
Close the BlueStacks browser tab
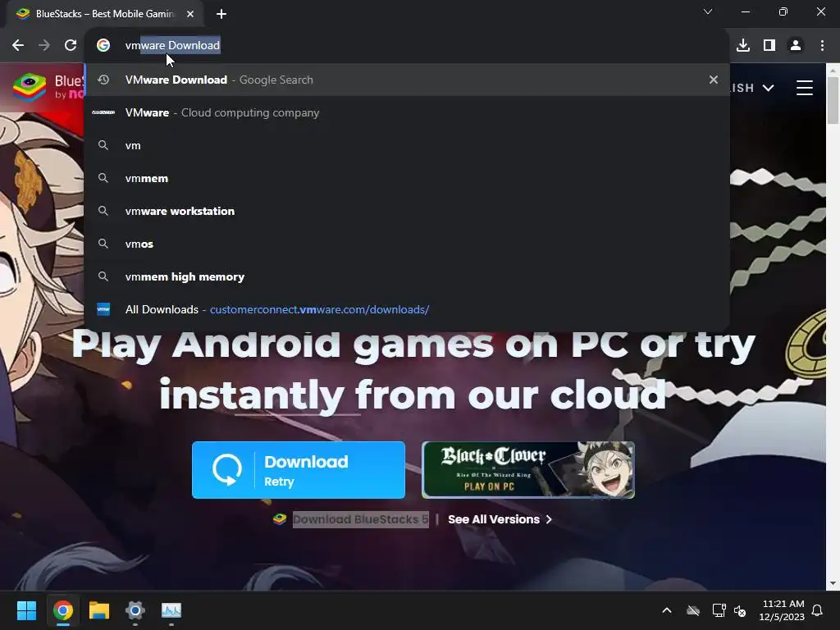pos(190,14)
